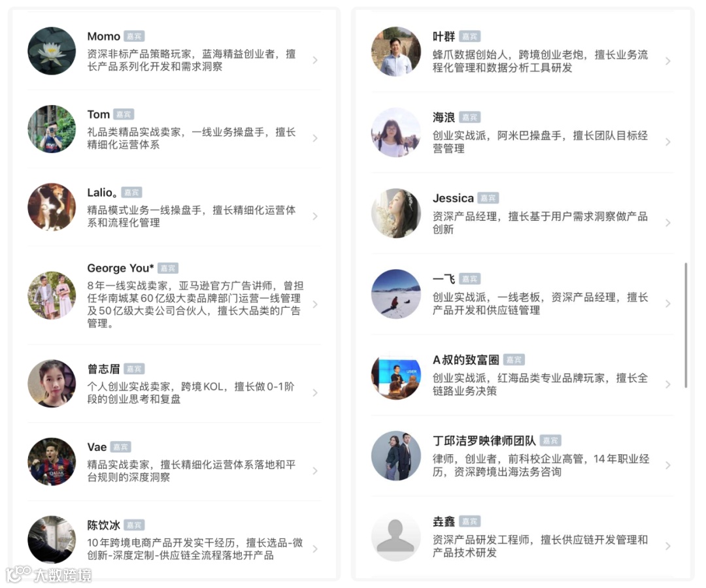Click the 嘉宾 badge next to Jessica
Screen dimensions: 706x588
488,198
